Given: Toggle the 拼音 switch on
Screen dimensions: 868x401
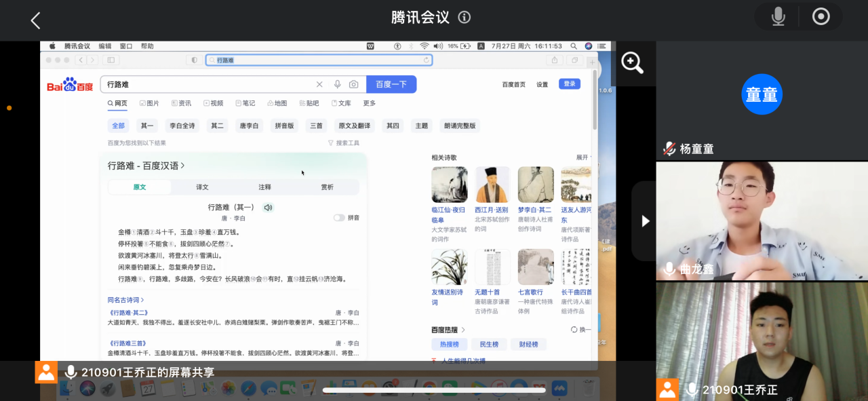Looking at the screenshot, I should pos(339,218).
